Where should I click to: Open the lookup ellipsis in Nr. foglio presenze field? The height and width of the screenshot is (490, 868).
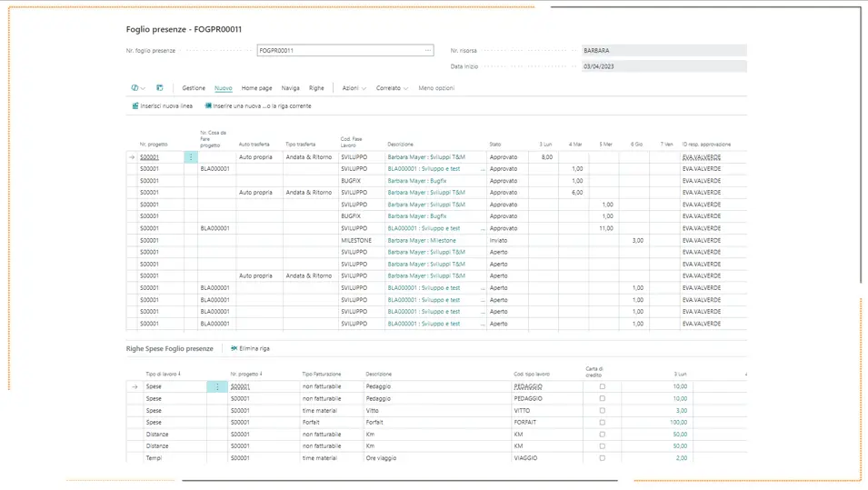pos(428,50)
